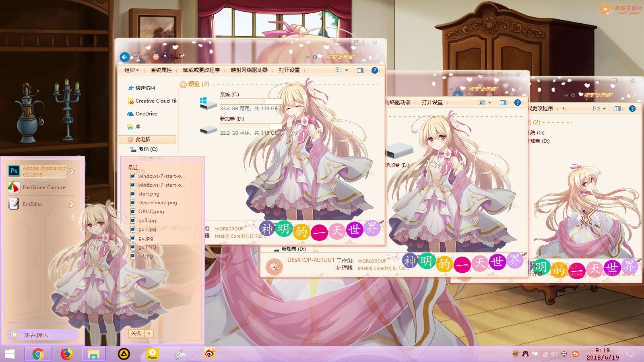The height and width of the screenshot is (362, 644).
Task: Switch the input language indicator 中 in the tray
Action: (564, 354)
